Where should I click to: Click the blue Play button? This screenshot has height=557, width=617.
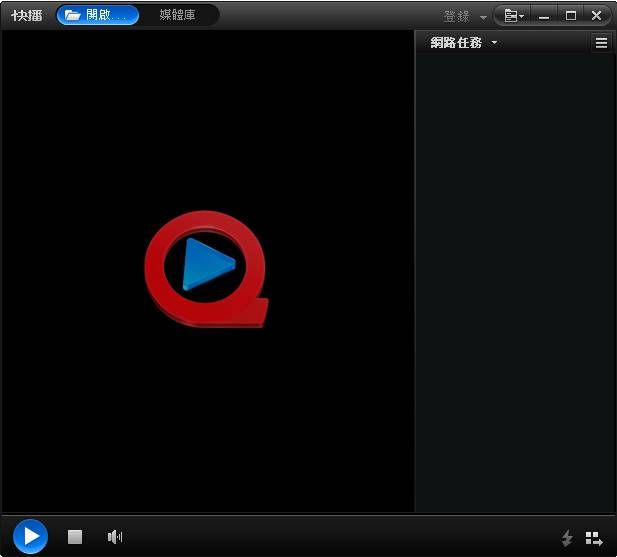coord(30,537)
